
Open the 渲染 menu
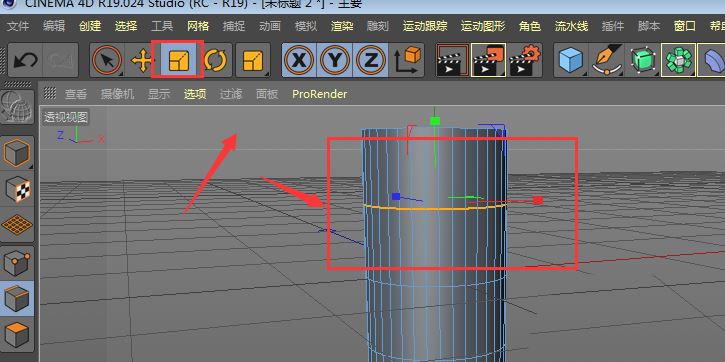point(342,26)
